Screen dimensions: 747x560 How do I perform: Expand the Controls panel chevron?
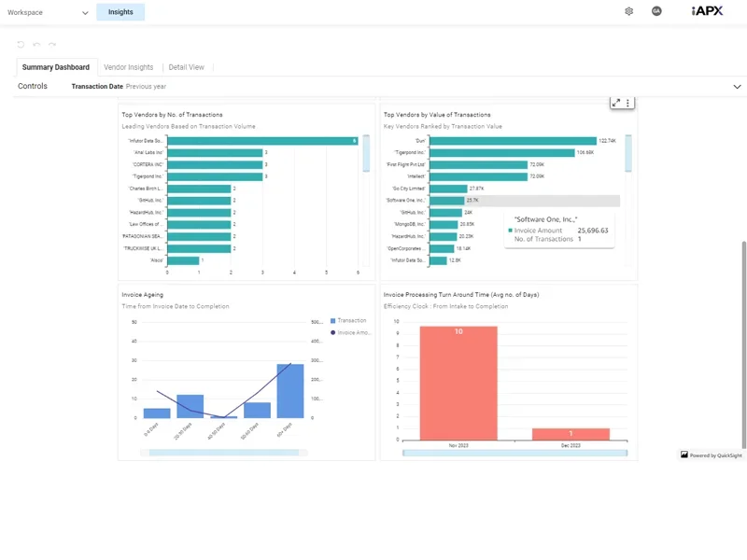(737, 87)
